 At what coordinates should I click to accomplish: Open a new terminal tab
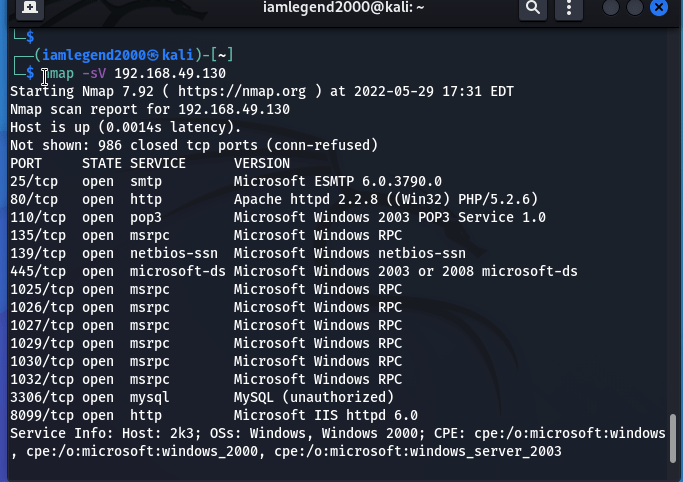coord(31,8)
